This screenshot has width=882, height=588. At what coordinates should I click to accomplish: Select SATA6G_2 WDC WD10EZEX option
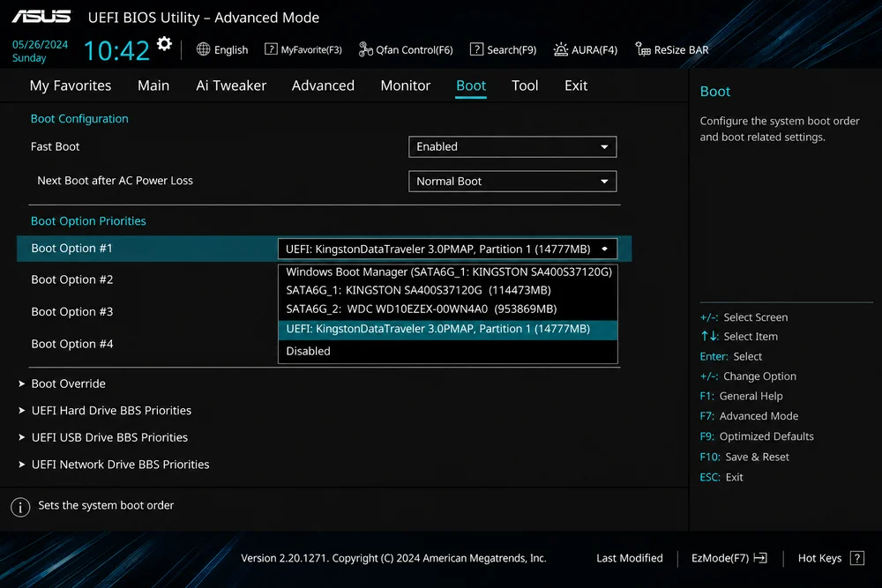(448, 309)
